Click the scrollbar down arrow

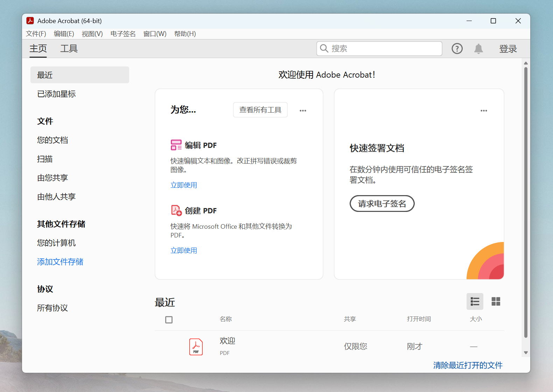tap(526, 352)
